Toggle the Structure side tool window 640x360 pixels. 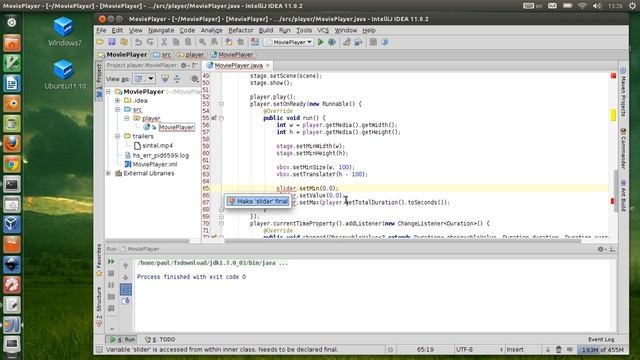pyautogui.click(x=99, y=307)
